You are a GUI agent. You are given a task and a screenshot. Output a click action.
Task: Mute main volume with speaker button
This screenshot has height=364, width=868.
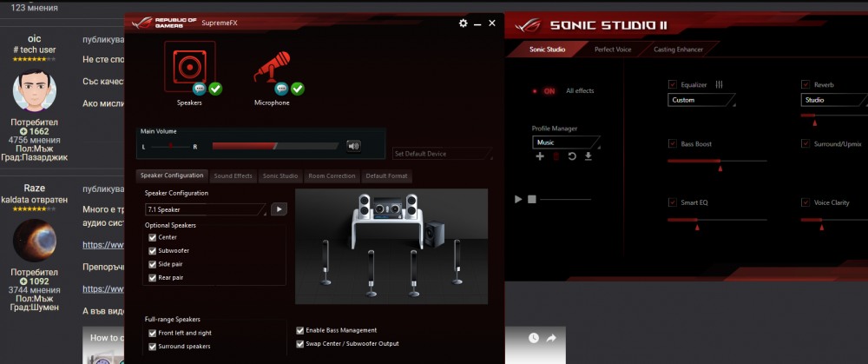[x=354, y=146]
